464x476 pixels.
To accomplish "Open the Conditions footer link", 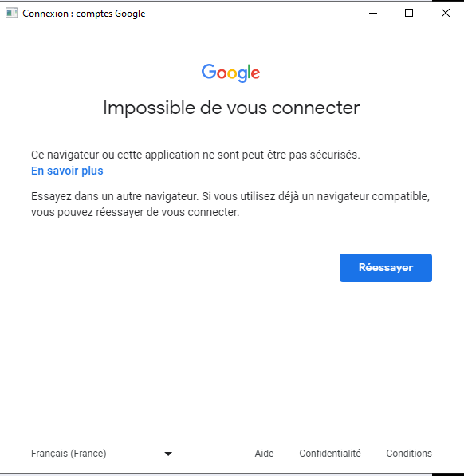I will (409, 454).
